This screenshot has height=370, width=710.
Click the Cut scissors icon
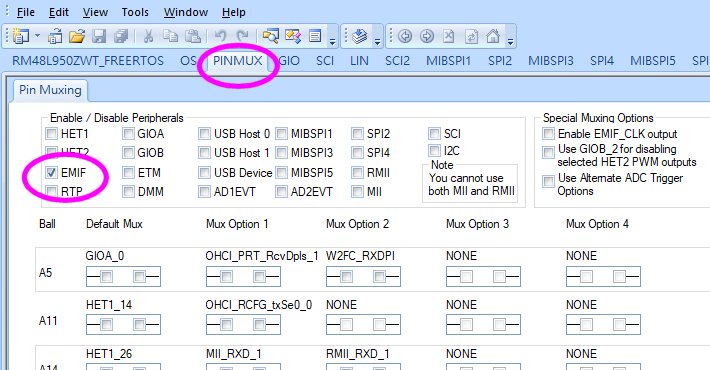coord(148,36)
